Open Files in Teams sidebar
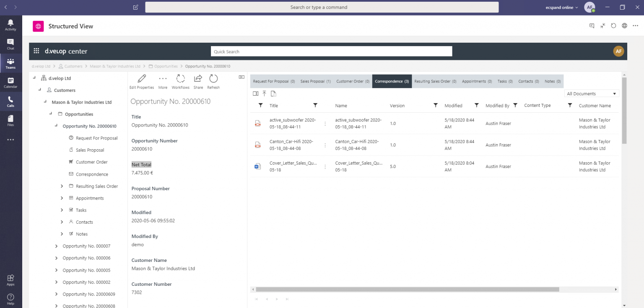 coord(10,121)
